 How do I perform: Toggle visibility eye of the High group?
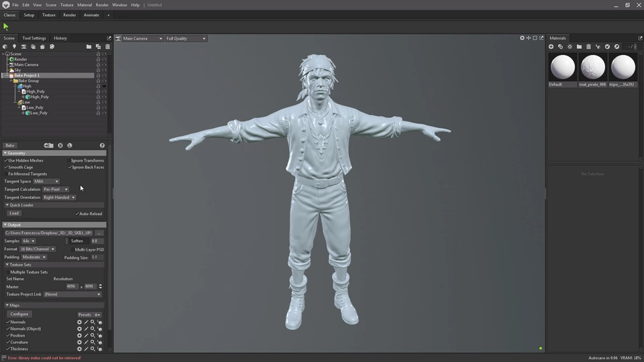(x=104, y=86)
